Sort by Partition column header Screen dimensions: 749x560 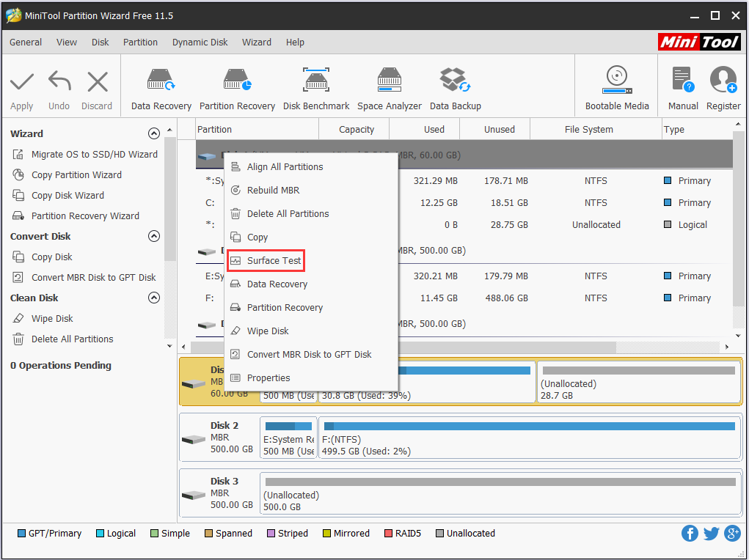click(x=257, y=130)
